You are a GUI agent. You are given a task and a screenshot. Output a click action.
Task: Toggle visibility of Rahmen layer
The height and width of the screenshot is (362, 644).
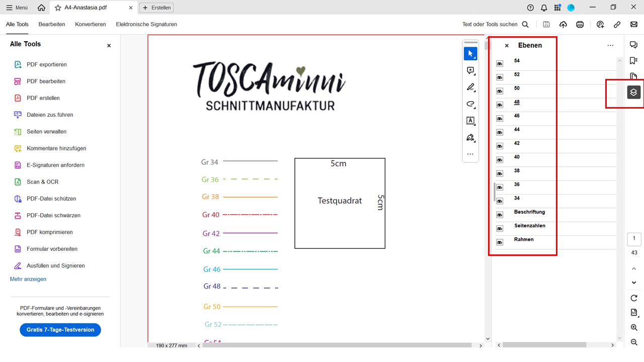(500, 242)
